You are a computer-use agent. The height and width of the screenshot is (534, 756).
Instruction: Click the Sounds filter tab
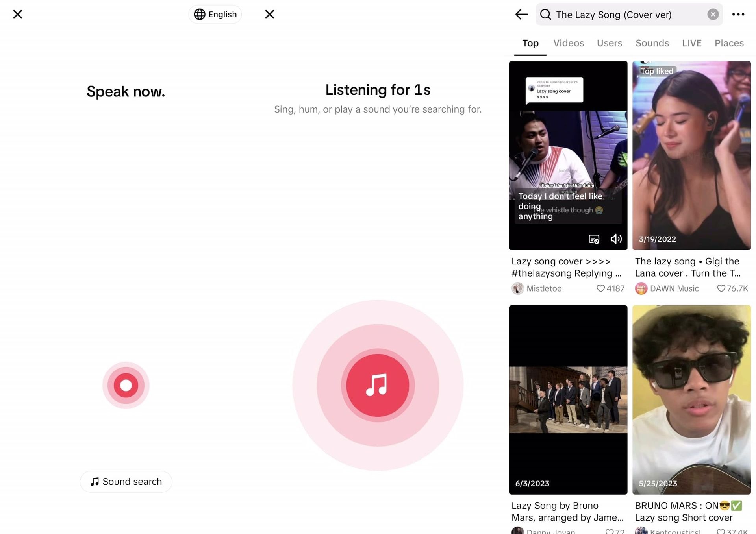pyautogui.click(x=652, y=43)
